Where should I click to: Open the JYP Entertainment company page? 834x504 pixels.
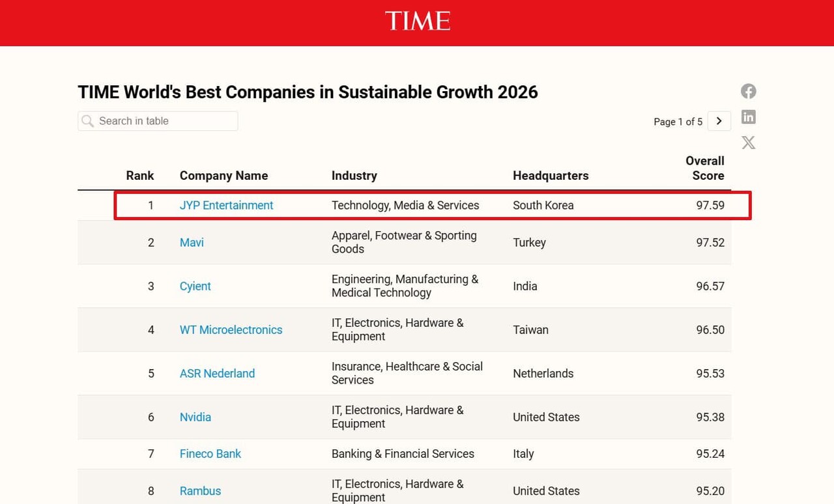226,204
